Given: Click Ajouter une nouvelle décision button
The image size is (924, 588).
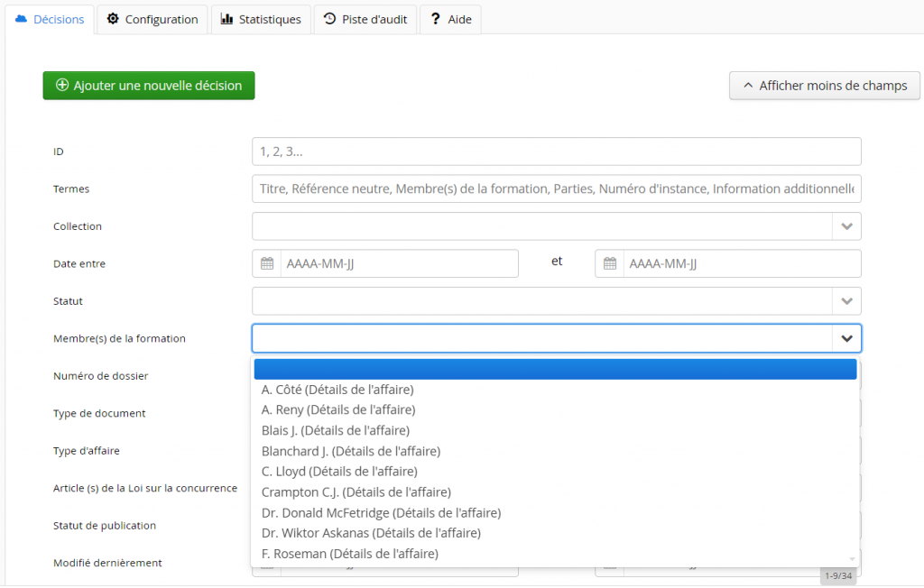Looking at the screenshot, I should [x=149, y=86].
